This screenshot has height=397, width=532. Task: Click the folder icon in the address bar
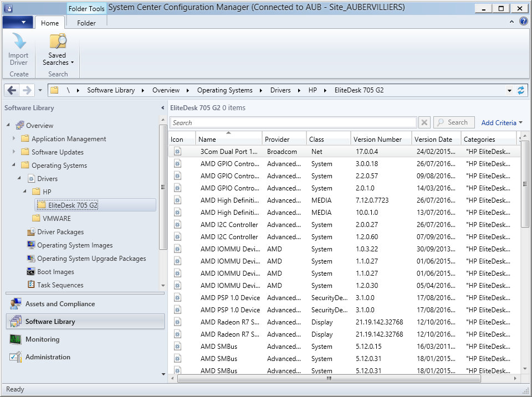(x=55, y=90)
